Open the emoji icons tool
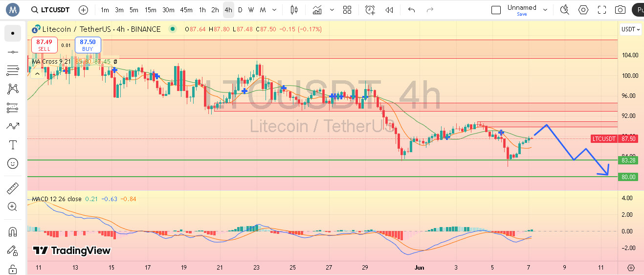 point(13,163)
